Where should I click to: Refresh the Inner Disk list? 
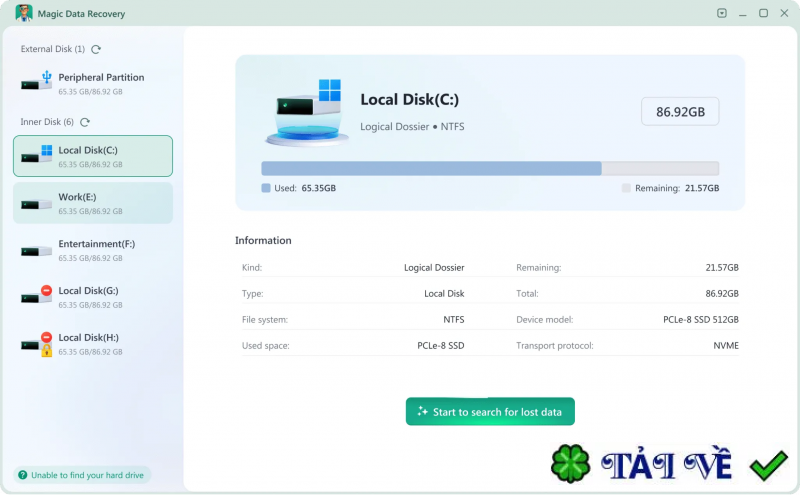pyautogui.click(x=85, y=122)
